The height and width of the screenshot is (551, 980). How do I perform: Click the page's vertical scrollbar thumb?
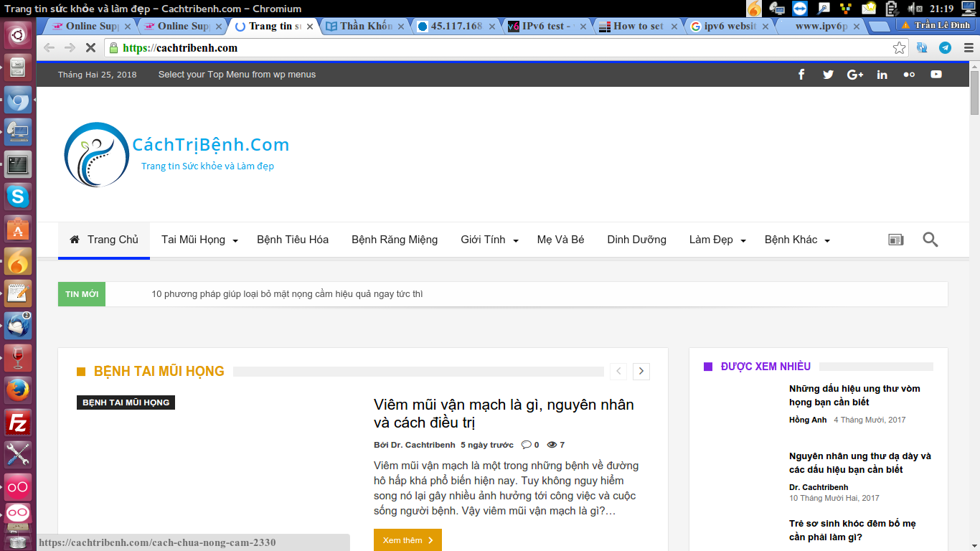tap(975, 93)
